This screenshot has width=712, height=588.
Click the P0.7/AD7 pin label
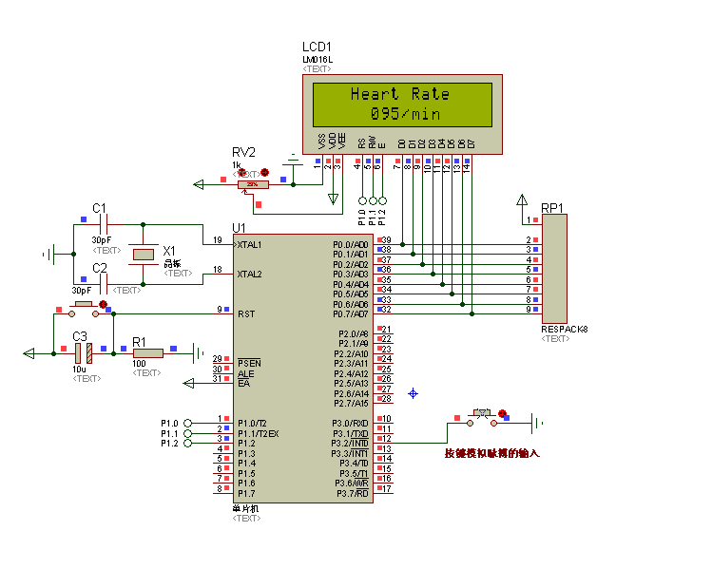[350, 314]
